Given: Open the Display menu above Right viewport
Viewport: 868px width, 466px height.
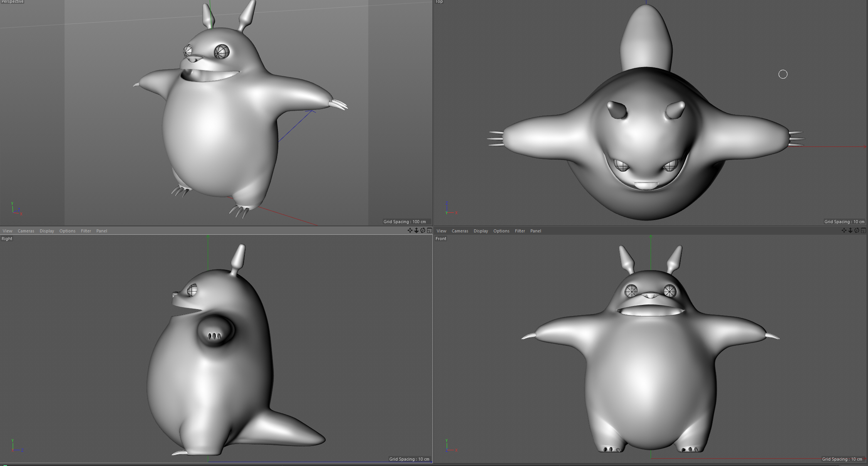Looking at the screenshot, I should tap(47, 231).
